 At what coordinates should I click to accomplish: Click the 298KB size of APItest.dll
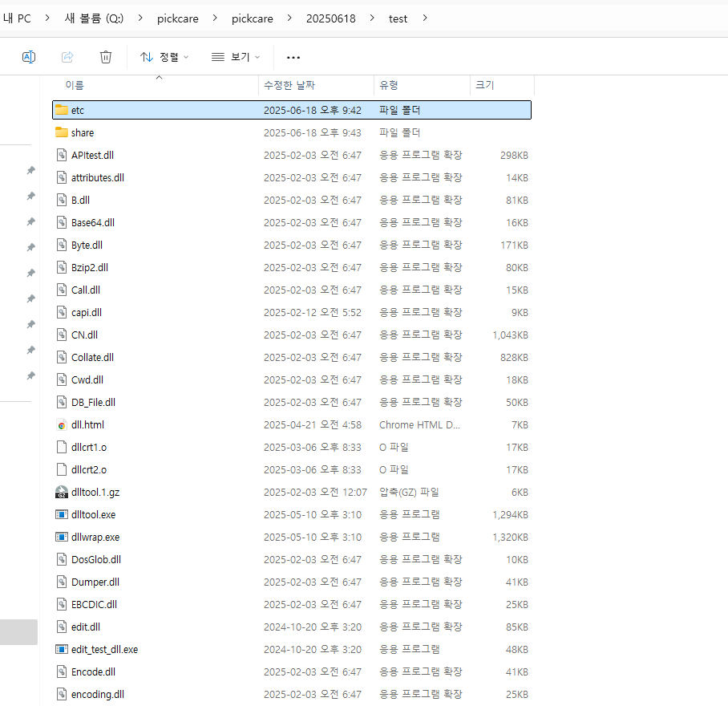coord(514,155)
